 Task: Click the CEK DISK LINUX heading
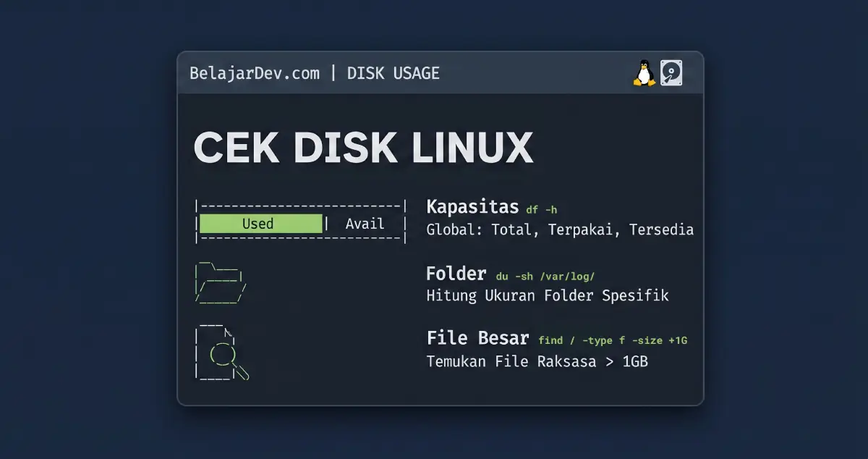coord(363,148)
